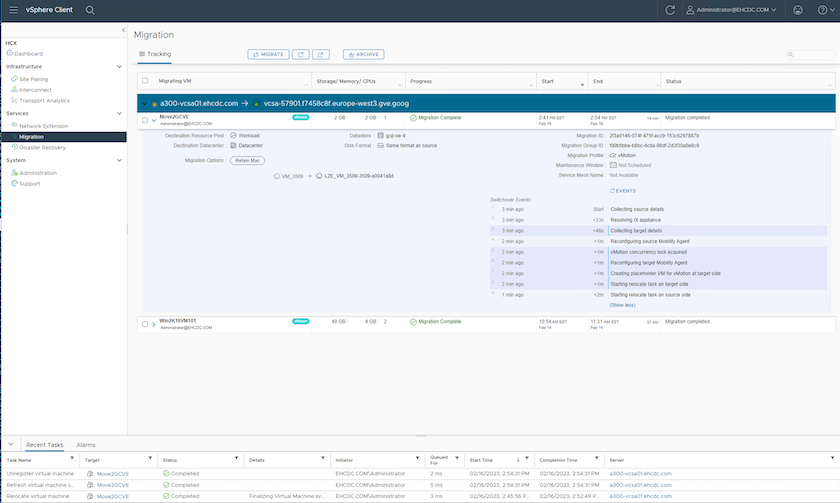
Task: Click the Events link in migration details
Action: [x=623, y=189]
